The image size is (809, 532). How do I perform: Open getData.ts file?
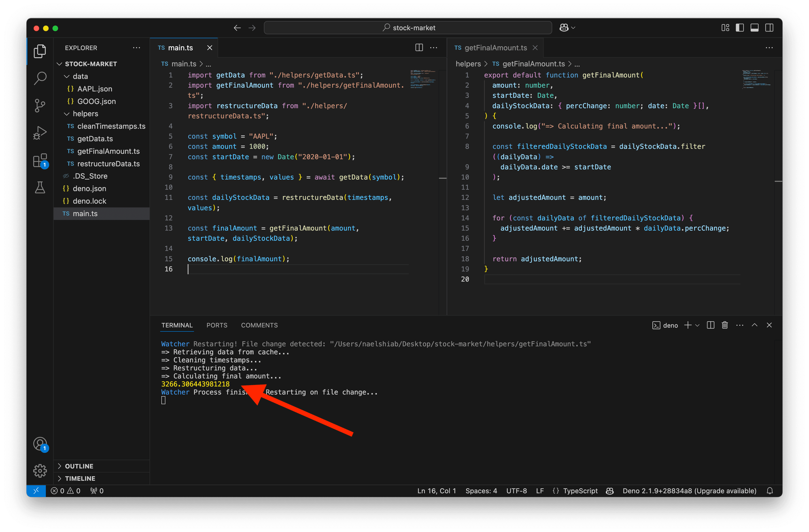[x=102, y=139]
